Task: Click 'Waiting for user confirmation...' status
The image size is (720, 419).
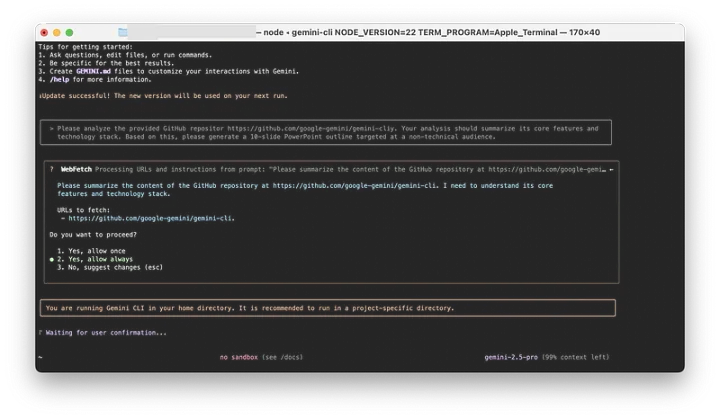Action: (106, 333)
